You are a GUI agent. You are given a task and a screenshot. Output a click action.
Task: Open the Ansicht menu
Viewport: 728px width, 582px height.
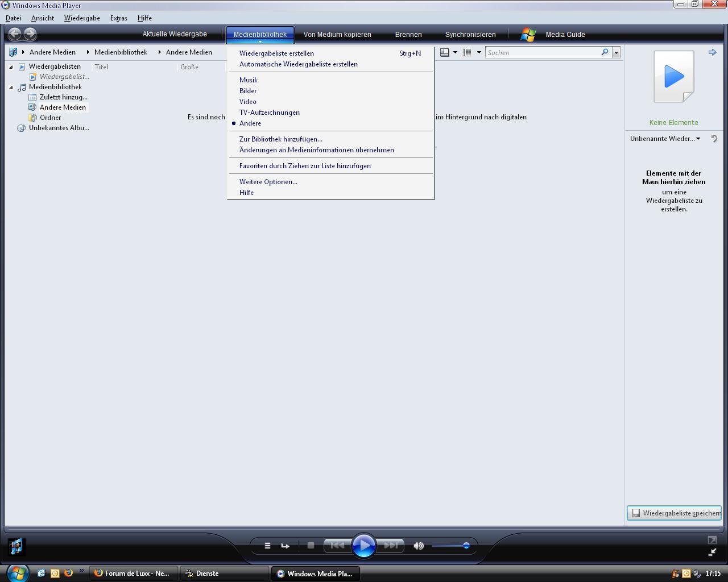pos(43,18)
